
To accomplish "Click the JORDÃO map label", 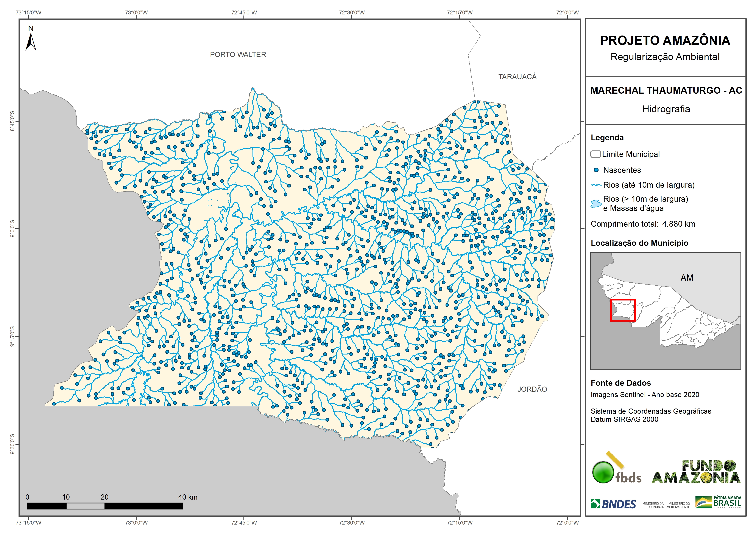I will [532, 389].
